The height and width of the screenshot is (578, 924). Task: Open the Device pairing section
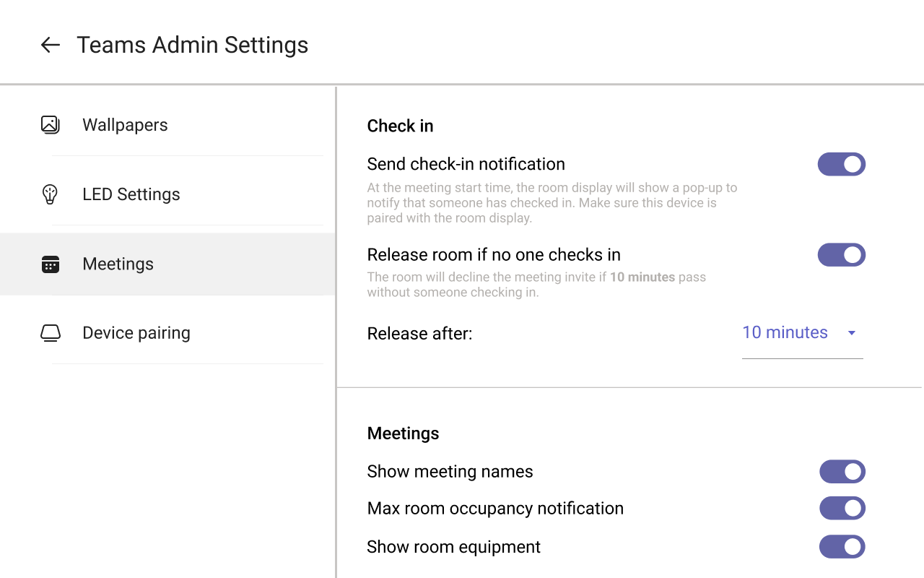coord(167,333)
